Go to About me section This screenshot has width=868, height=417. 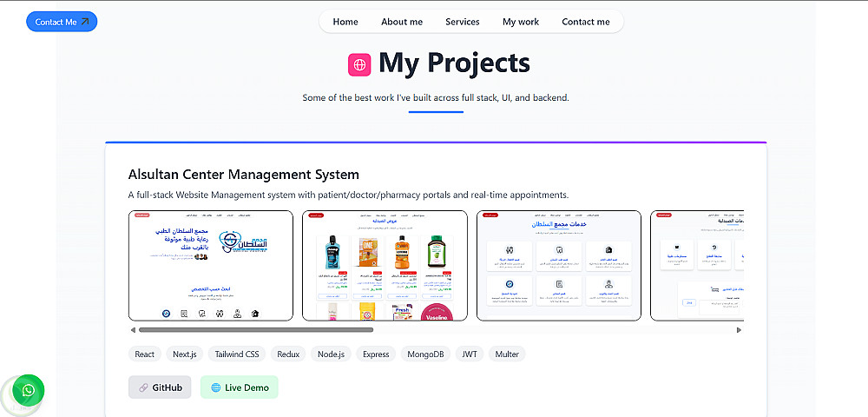tap(402, 22)
